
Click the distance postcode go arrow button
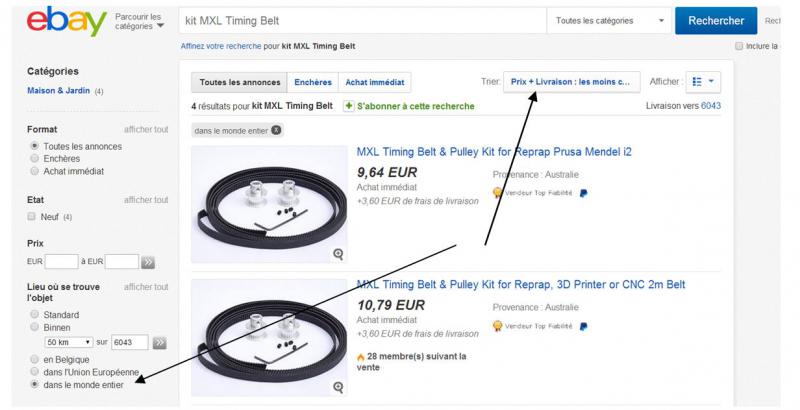tap(158, 342)
